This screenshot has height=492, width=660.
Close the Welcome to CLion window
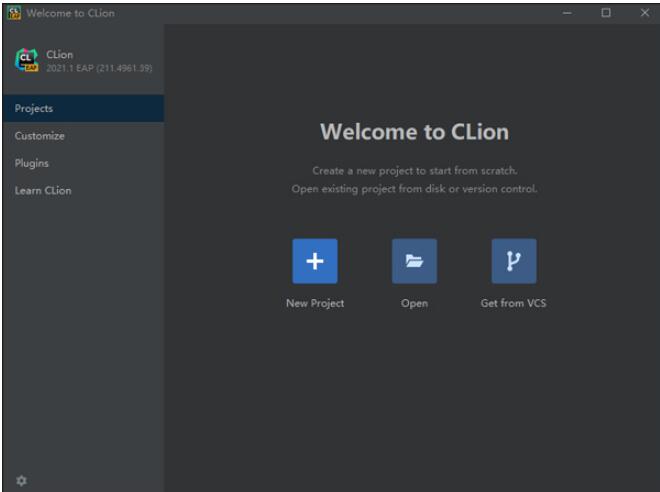(643, 13)
